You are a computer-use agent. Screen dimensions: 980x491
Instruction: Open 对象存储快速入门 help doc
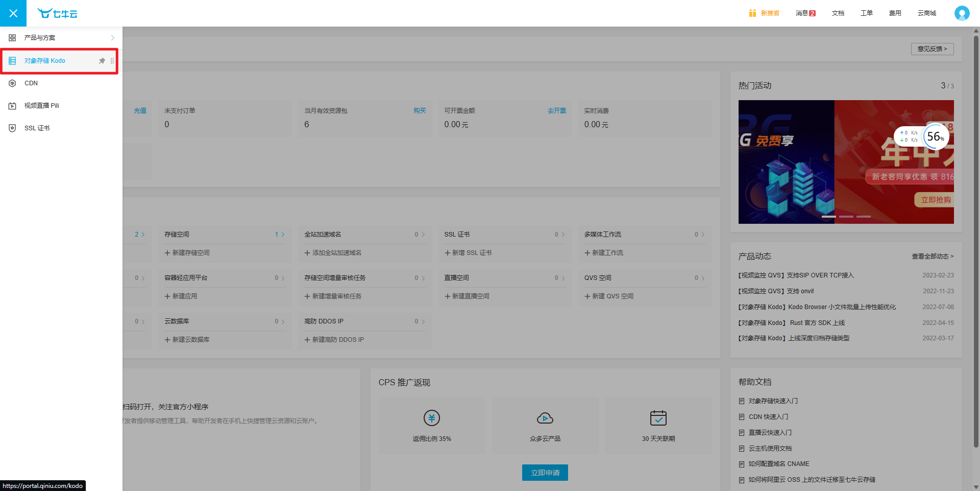pos(773,401)
